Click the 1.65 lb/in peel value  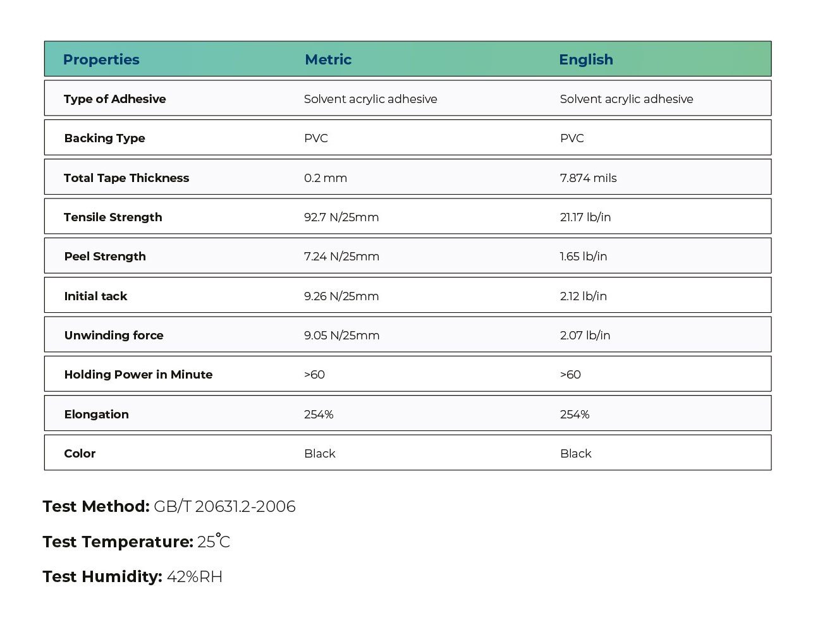[x=583, y=256]
